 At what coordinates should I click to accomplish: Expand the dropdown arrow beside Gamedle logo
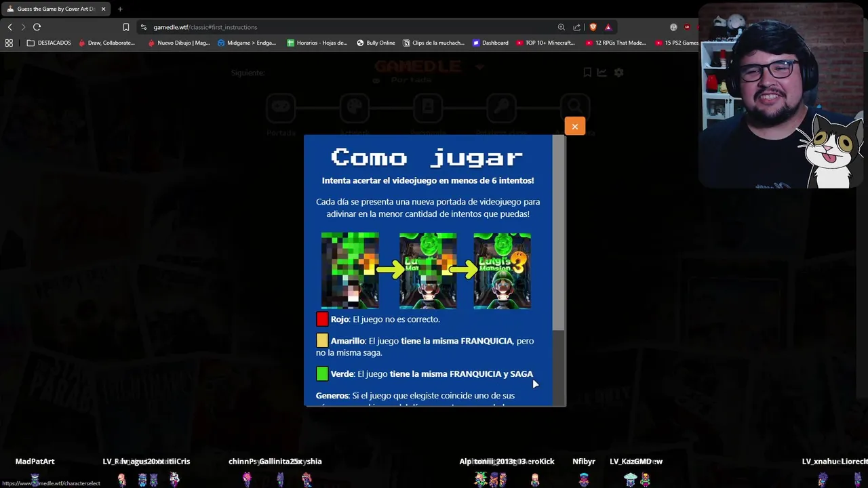point(479,67)
